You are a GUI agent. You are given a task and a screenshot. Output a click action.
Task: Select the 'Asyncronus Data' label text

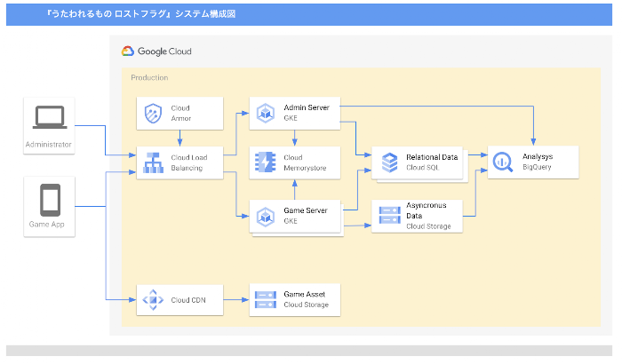(426, 210)
